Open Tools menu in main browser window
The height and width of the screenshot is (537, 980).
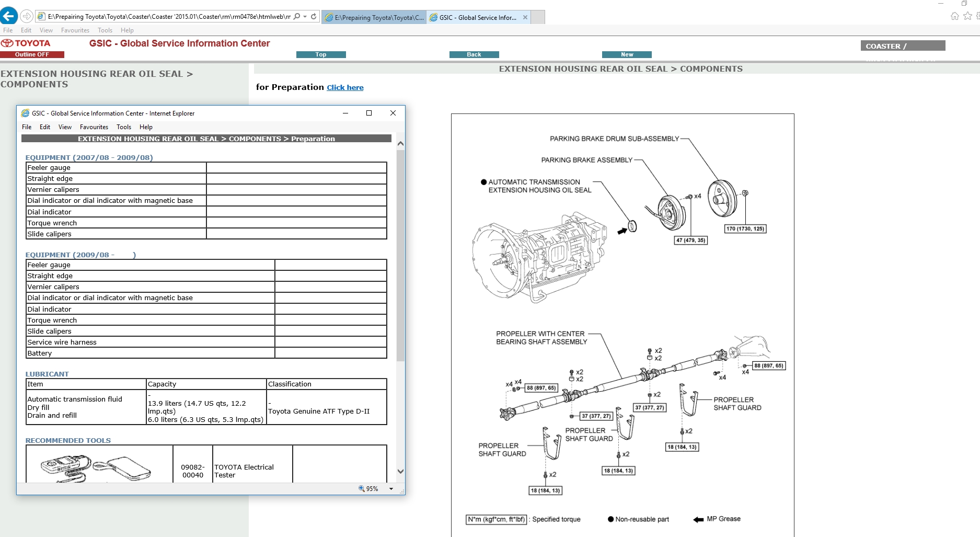pyautogui.click(x=105, y=30)
